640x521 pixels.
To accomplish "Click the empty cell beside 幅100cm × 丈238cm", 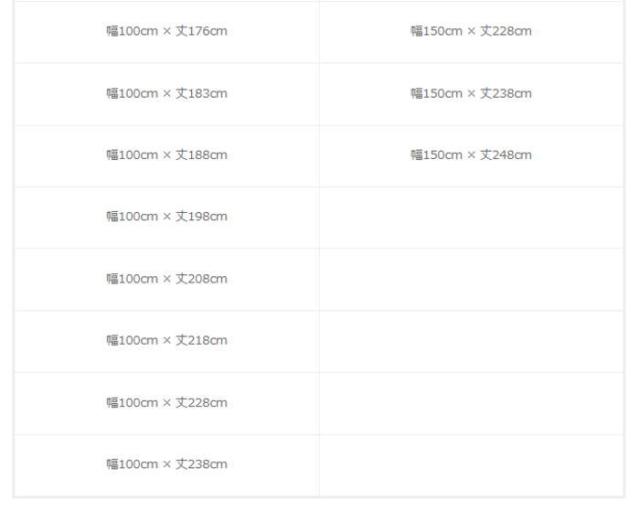I will (x=471, y=465).
